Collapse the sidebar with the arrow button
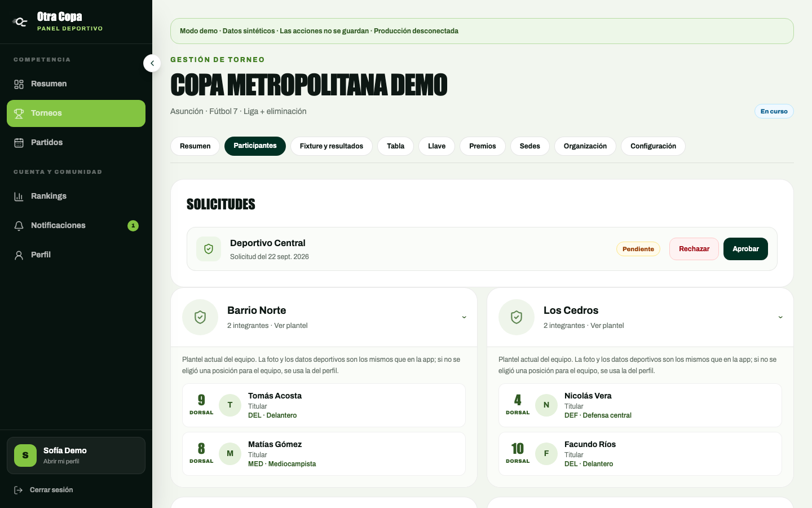This screenshot has height=508, width=812. click(152, 63)
